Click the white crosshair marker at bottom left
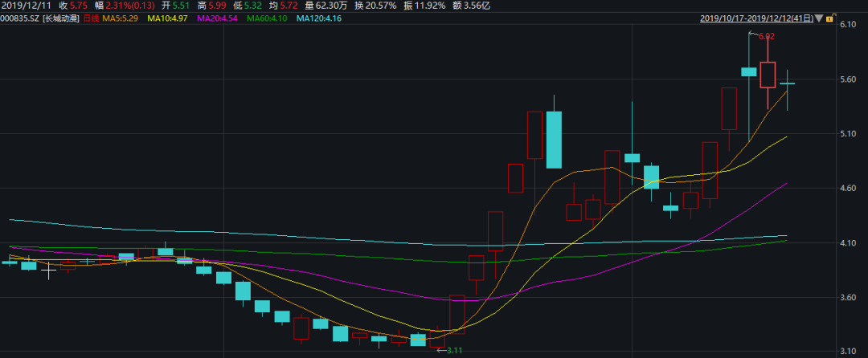 (49, 271)
